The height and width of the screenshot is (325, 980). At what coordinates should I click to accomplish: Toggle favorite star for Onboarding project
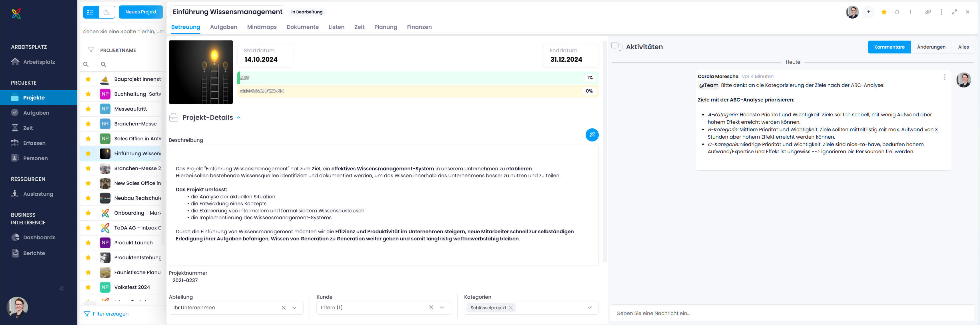point(88,213)
